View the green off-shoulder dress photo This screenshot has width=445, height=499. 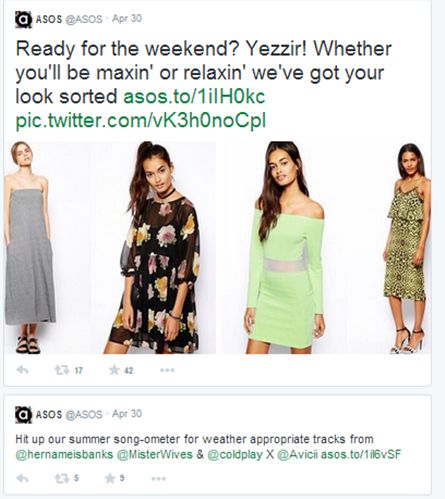(285, 247)
